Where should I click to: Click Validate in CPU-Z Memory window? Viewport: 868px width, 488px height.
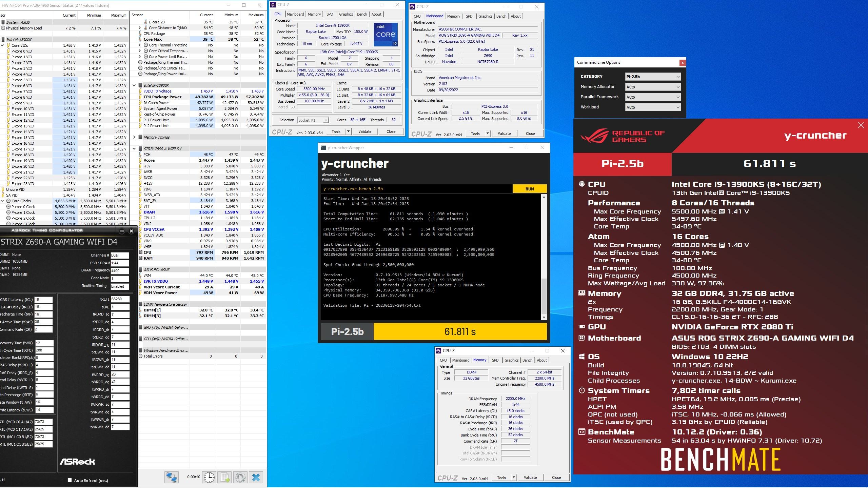click(530, 477)
